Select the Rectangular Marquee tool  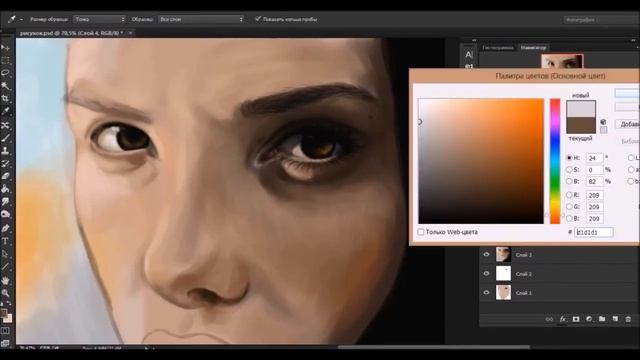[5, 61]
